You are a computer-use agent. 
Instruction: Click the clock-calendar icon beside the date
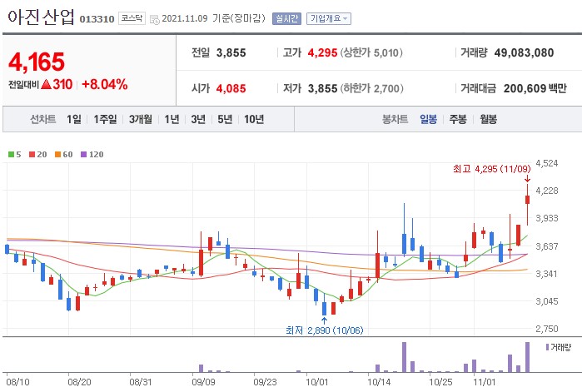pos(154,19)
